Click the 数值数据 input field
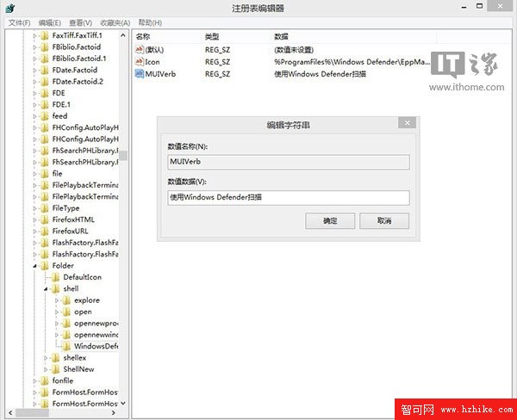Image resolution: width=517 pixels, height=420 pixels. (x=289, y=198)
